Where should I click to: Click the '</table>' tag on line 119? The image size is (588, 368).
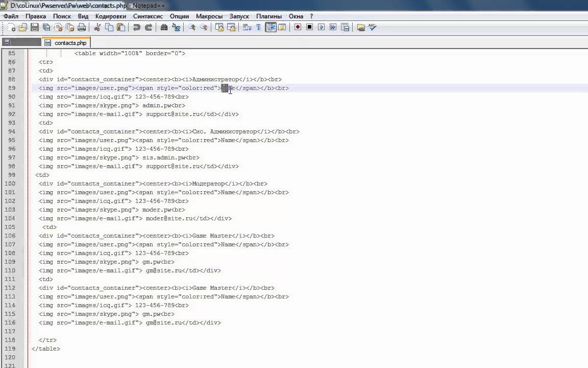46,349
